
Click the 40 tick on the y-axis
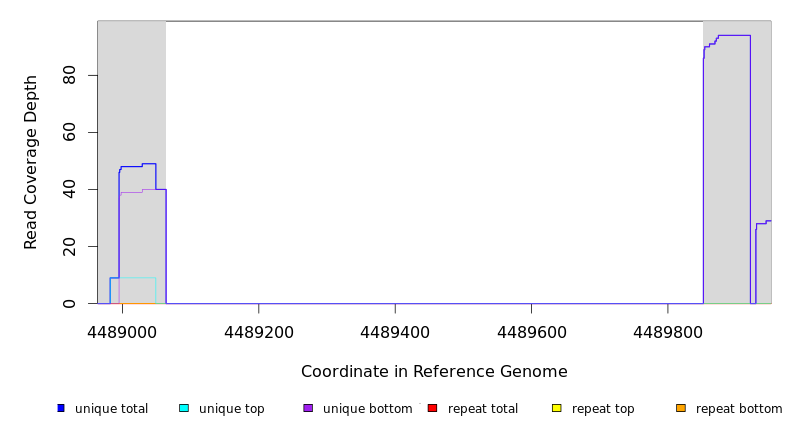click(69, 189)
